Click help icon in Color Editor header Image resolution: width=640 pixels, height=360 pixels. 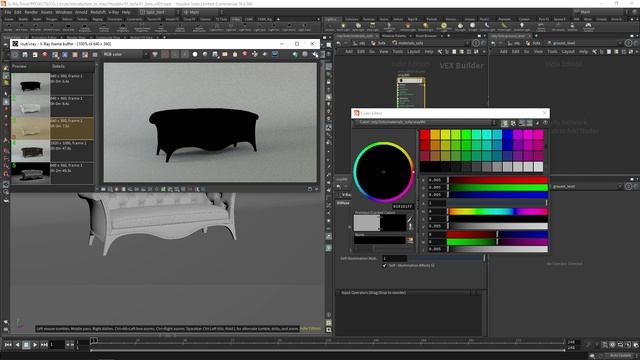click(545, 123)
